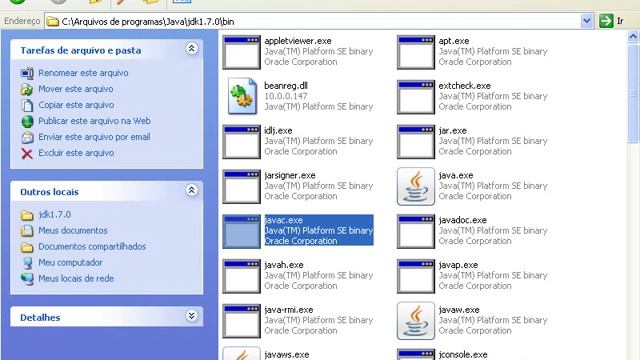640x360 pixels.
Task: Click the Publicar na Web globe icon
Action: point(27,121)
